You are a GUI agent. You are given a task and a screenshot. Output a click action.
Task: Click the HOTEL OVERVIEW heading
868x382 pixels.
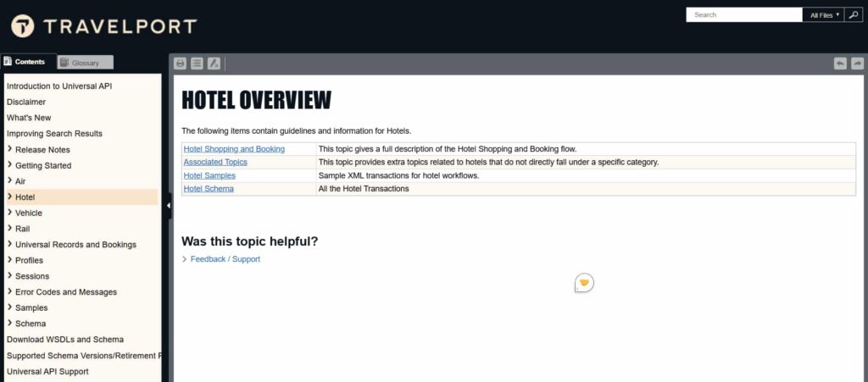coord(256,100)
